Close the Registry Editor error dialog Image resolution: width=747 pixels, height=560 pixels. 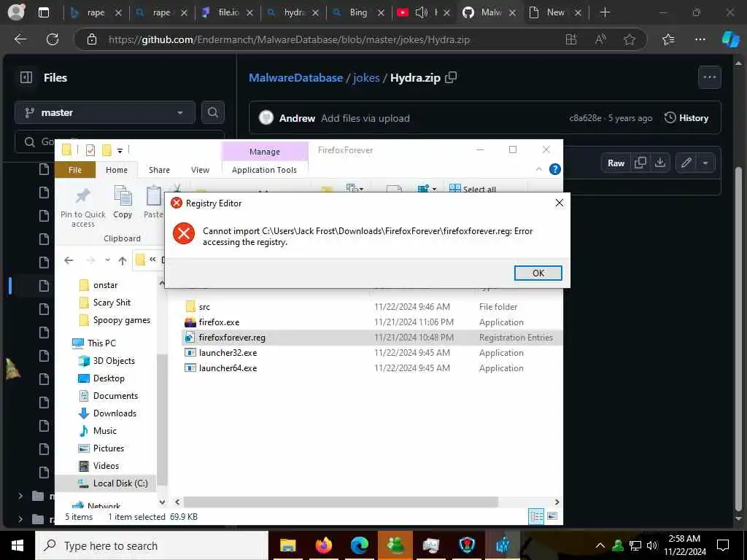[x=560, y=203]
